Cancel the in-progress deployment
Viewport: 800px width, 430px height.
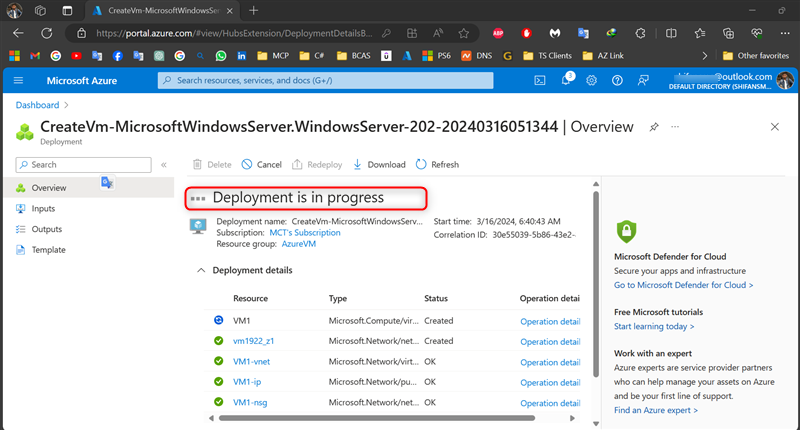click(x=261, y=164)
